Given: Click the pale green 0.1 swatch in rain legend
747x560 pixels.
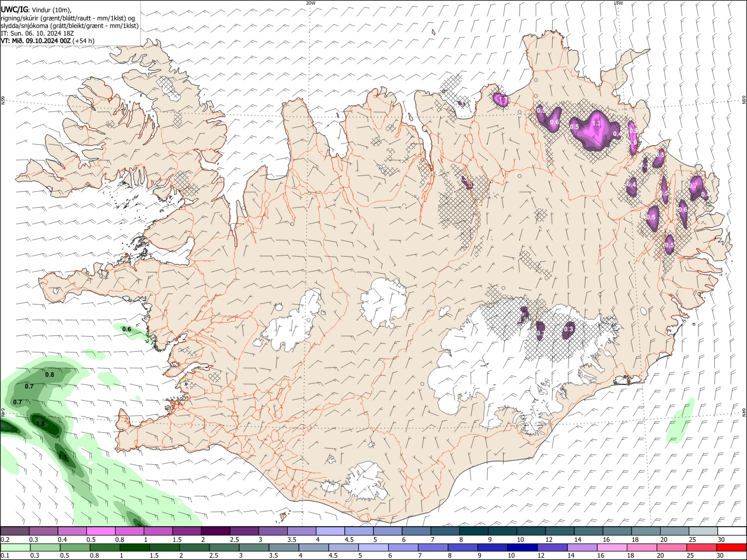Looking at the screenshot, I should (16, 548).
